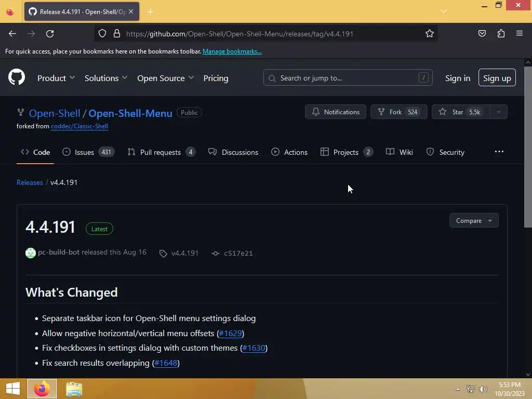Switch to the Discussions tab
This screenshot has width=532, height=399.
click(233, 152)
